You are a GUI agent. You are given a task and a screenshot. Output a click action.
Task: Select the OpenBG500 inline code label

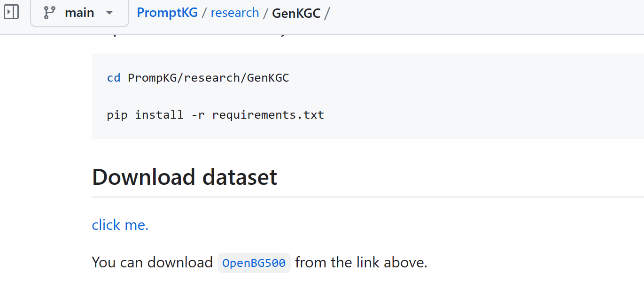[x=254, y=263]
